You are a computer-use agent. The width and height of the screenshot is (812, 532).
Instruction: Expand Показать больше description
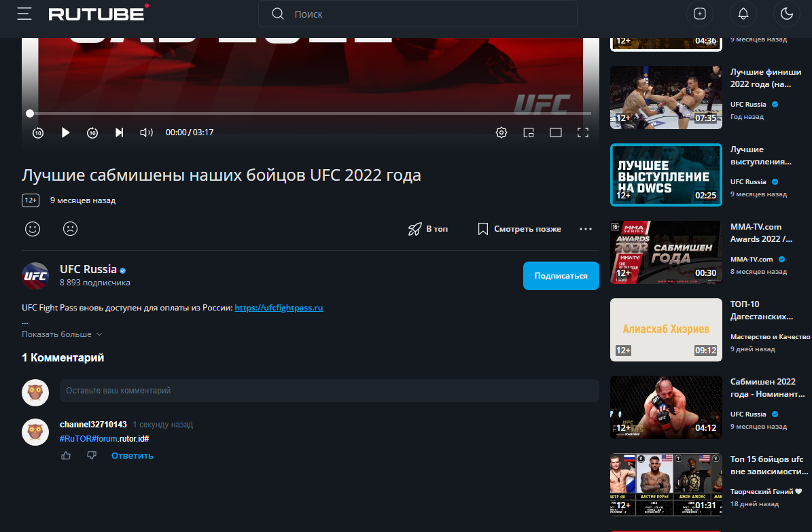point(62,334)
